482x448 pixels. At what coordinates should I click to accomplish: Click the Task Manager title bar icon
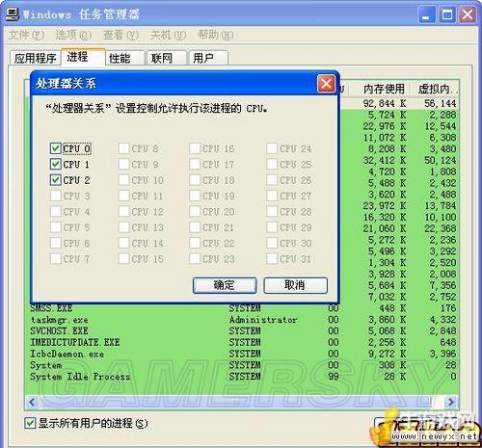pyautogui.click(x=13, y=14)
